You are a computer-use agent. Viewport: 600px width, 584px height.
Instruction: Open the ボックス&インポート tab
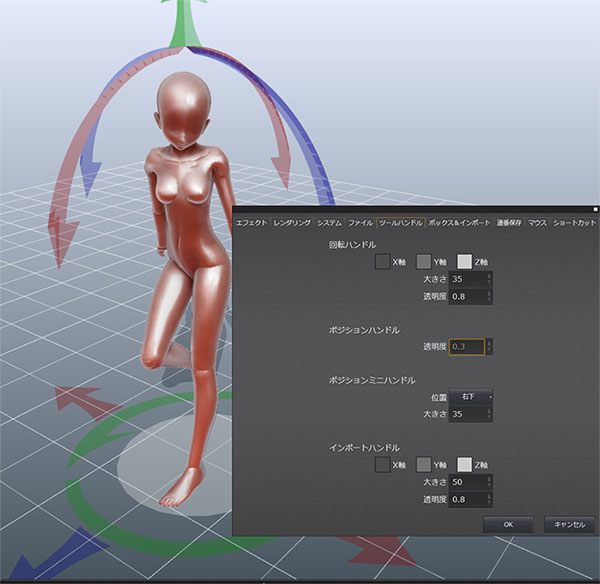point(459,223)
